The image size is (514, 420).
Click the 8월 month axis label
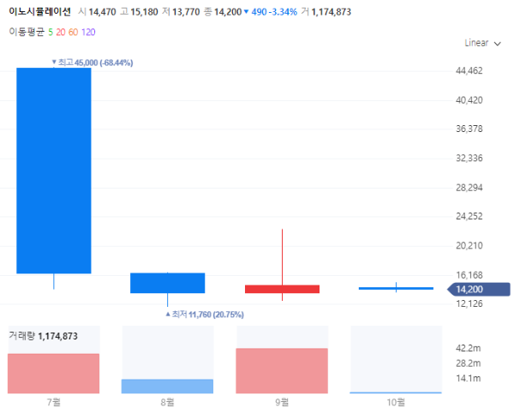(x=168, y=402)
